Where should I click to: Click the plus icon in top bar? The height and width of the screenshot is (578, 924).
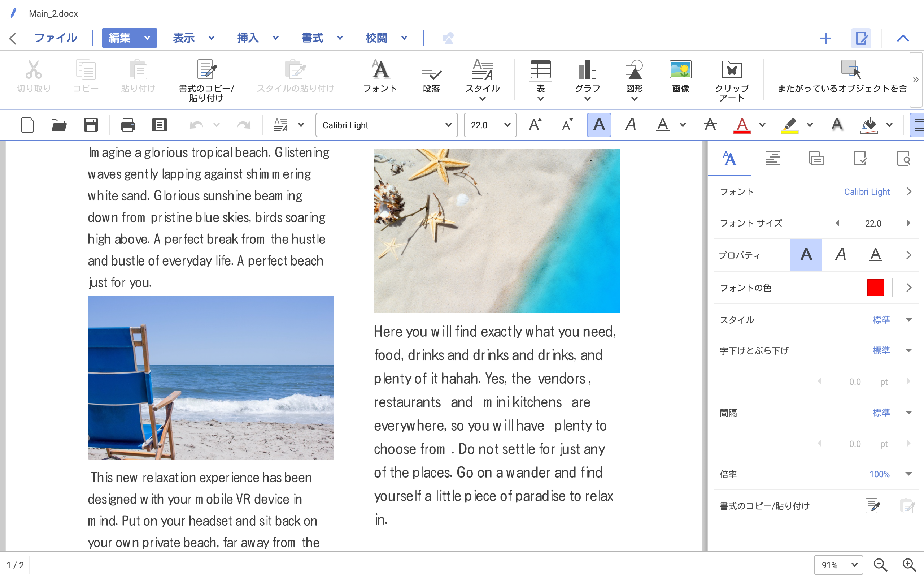(825, 38)
